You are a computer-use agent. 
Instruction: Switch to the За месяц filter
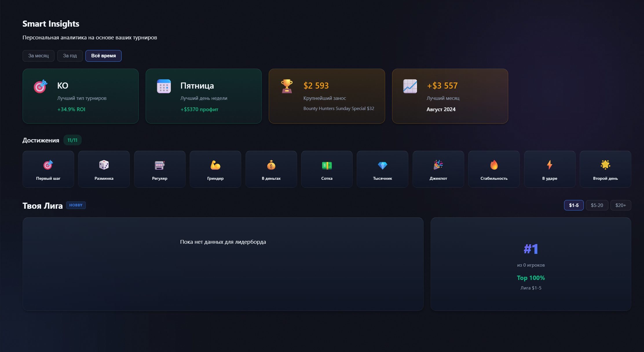point(38,56)
